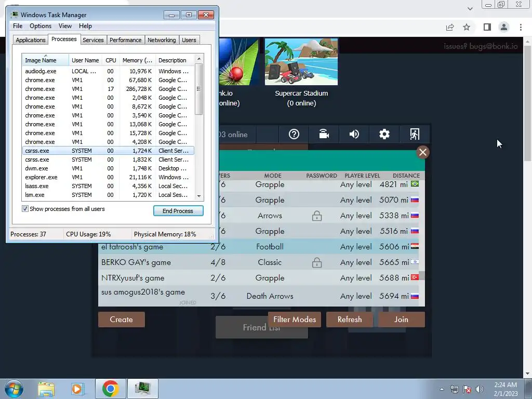
Task: Switch to the Users tab
Action: (189, 40)
